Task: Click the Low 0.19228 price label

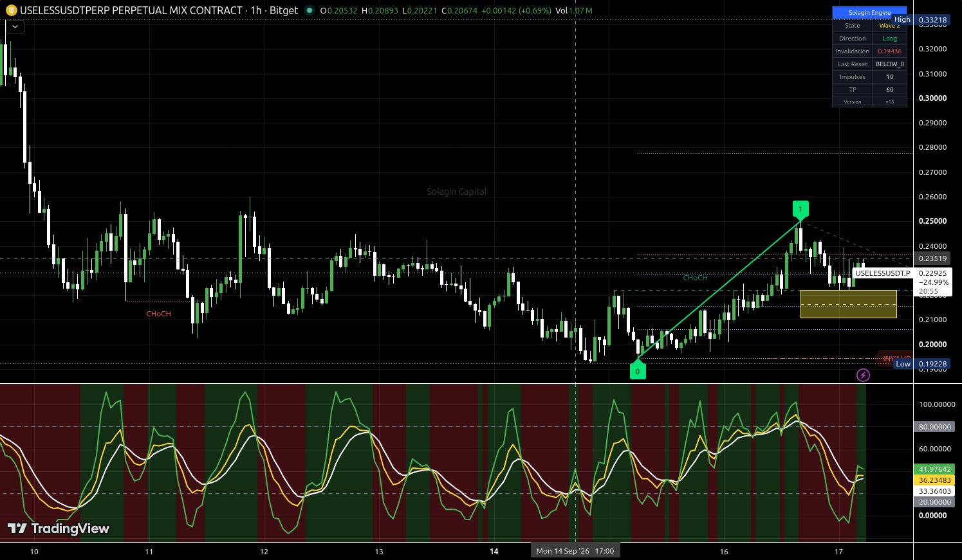Action: point(922,364)
